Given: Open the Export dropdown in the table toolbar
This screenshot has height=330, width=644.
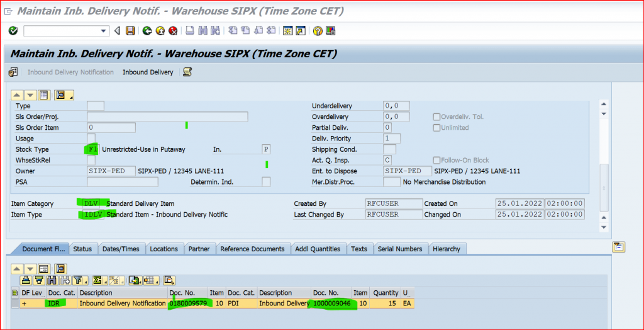Looking at the screenshot, I should pyautogui.click(x=135, y=281).
